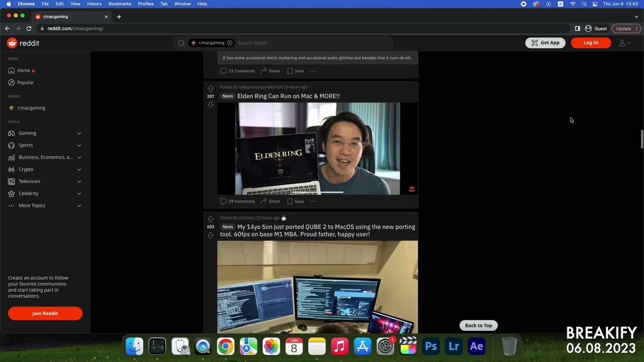The image size is (644, 362).
Task: Launch After Effects from the Dock
Action: point(476,346)
